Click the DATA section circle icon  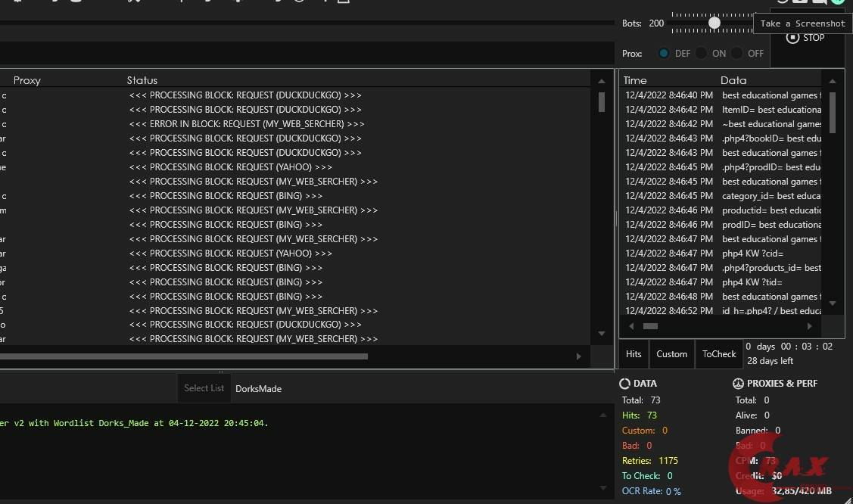pyautogui.click(x=625, y=384)
